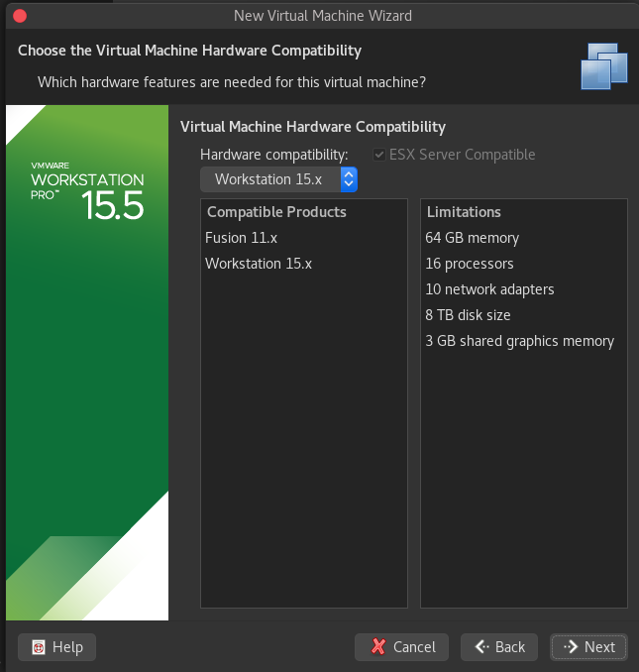
Task: Open the Hardware compatibility dropdown
Action: pos(278,179)
